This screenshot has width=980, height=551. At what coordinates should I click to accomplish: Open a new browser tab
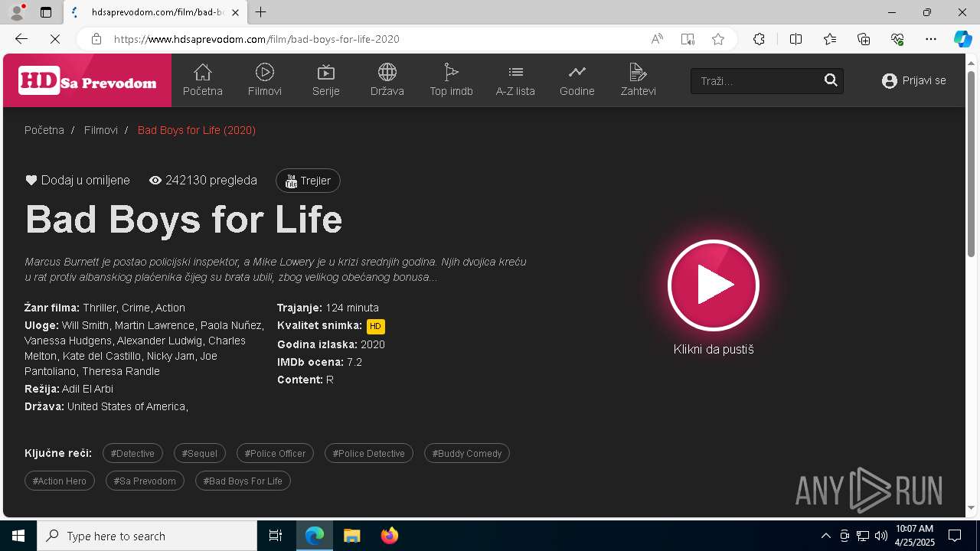tap(261, 12)
